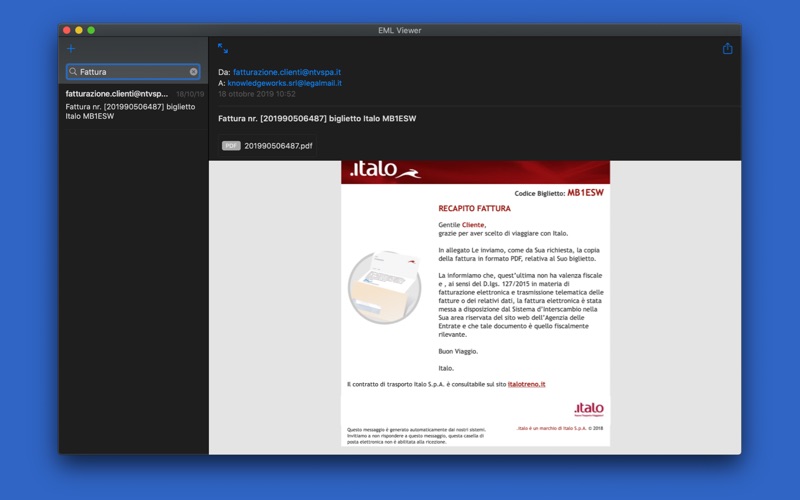
Task: Click the EML Viewer window title
Action: [399, 30]
